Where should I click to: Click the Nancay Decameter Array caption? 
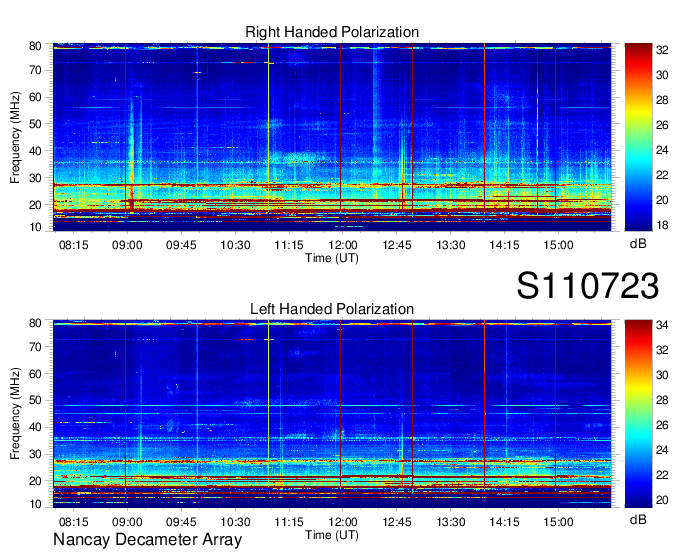tap(147, 540)
